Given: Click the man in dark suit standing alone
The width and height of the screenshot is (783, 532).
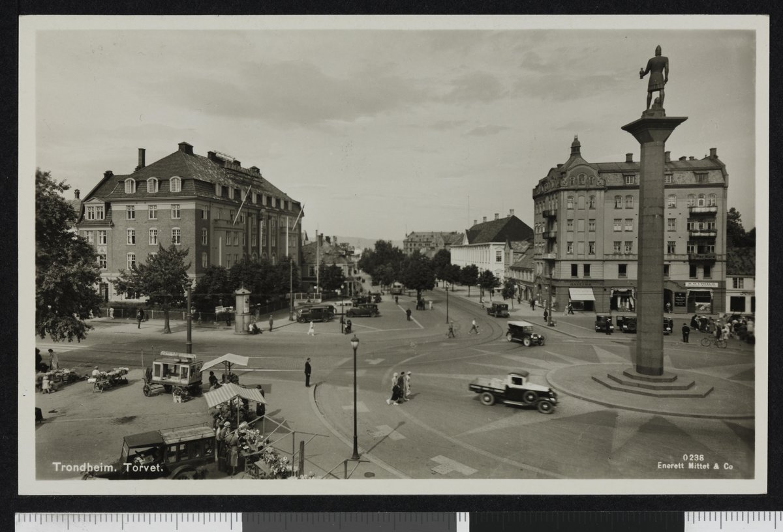Looking at the screenshot, I should (307, 372).
